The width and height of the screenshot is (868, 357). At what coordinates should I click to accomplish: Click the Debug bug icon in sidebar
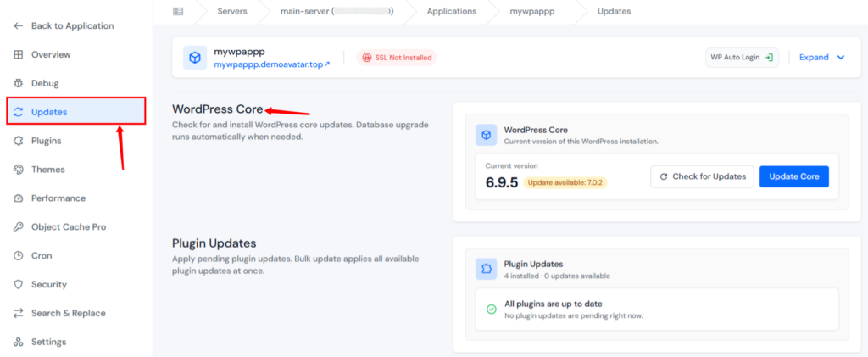pos(19,84)
